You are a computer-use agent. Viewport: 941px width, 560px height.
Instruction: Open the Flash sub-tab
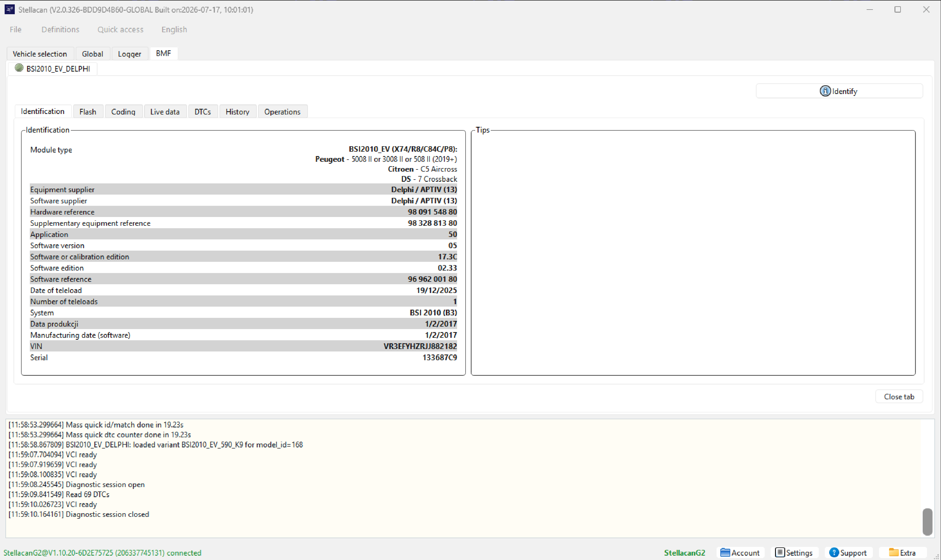coord(88,112)
